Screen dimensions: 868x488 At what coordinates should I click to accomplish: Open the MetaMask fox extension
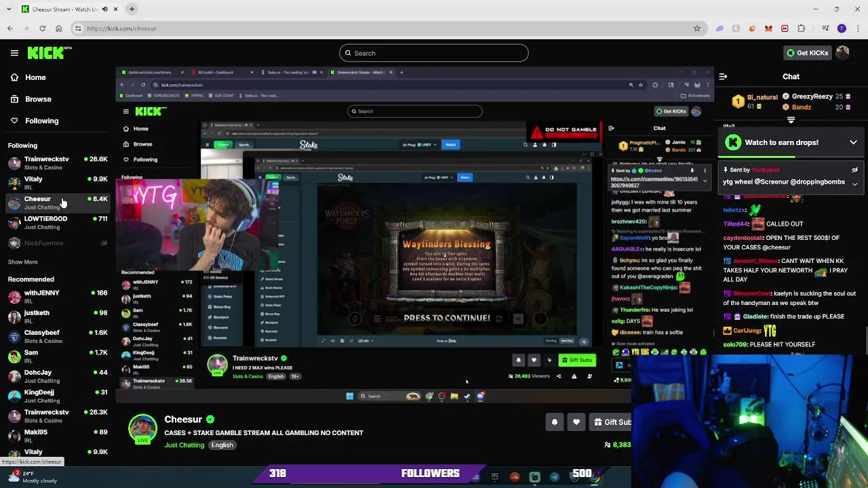click(768, 28)
